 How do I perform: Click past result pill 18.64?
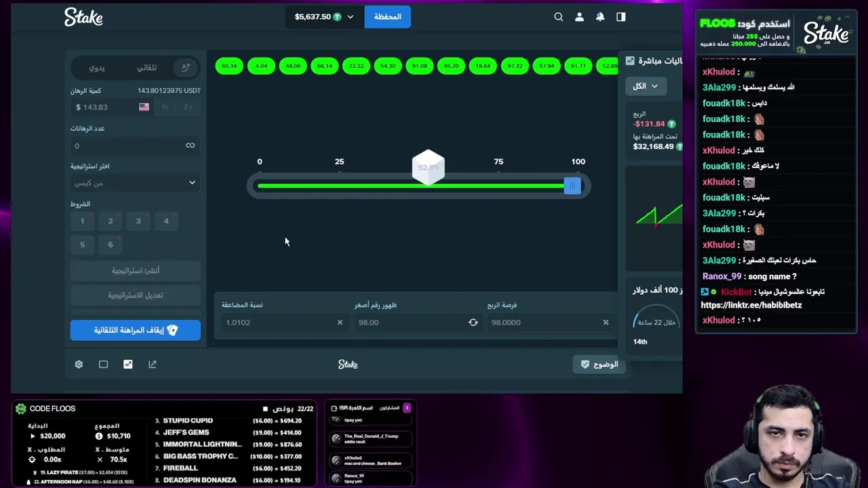pyautogui.click(x=483, y=66)
